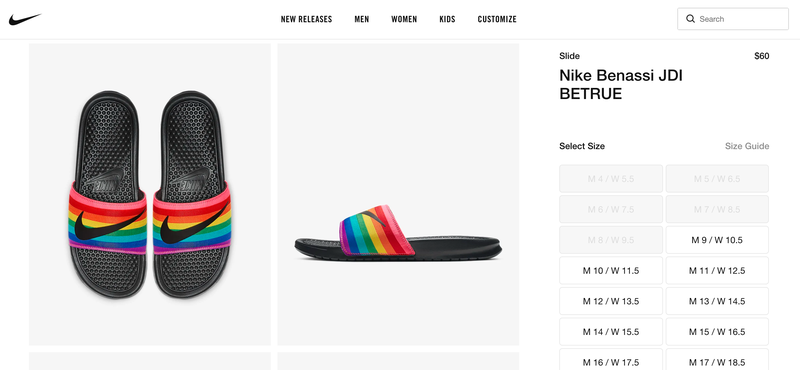Select size M 10 / W 11.5
Image resolution: width=800 pixels, height=370 pixels.
pyautogui.click(x=611, y=270)
